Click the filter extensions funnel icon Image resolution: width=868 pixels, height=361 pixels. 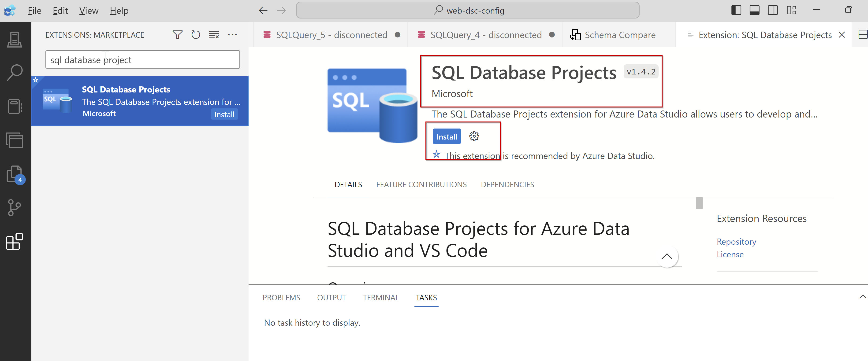coord(177,35)
